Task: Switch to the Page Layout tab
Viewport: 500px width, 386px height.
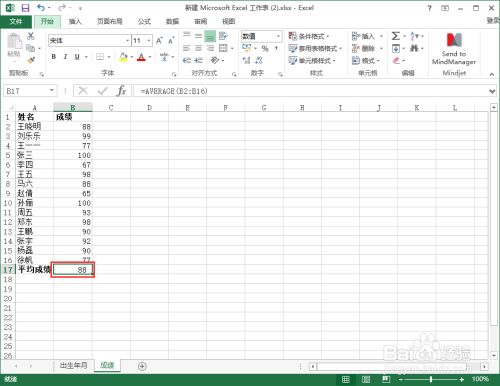Action: point(110,22)
